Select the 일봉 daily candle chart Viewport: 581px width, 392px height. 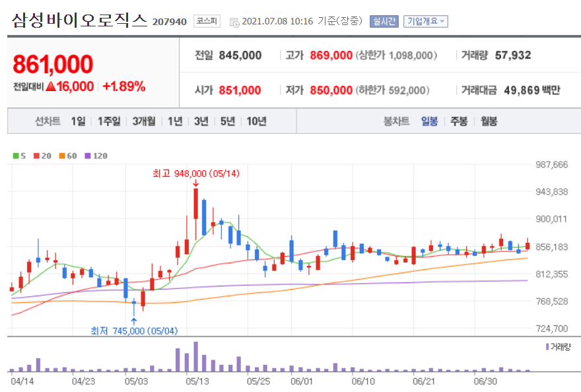(429, 121)
